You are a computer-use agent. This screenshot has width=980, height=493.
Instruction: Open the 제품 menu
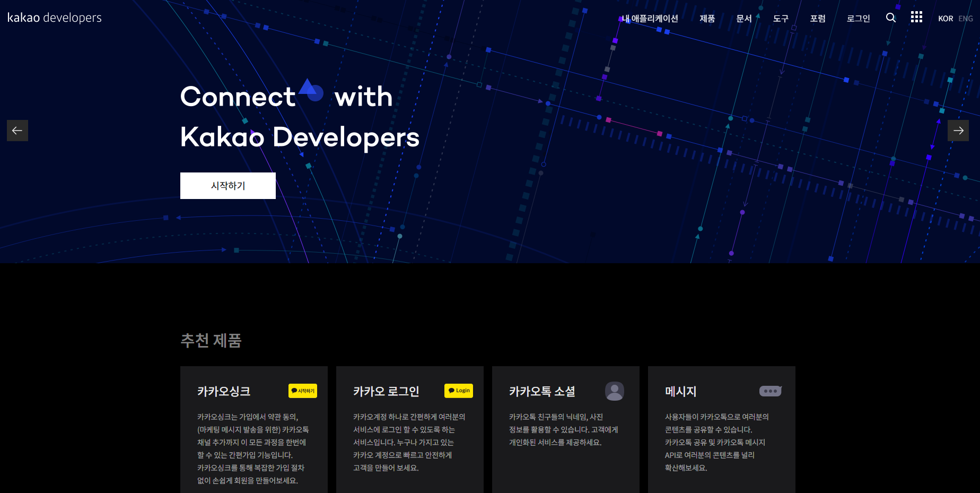click(707, 19)
